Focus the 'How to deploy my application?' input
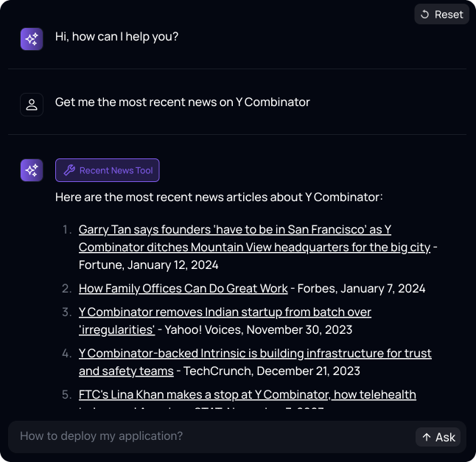The width and height of the screenshot is (476, 462). tap(212, 436)
